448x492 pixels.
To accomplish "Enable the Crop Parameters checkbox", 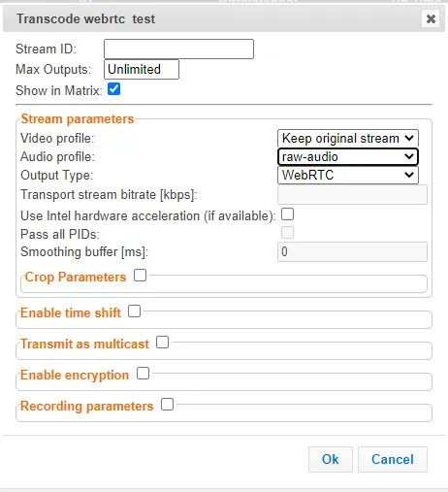I will pyautogui.click(x=140, y=276).
